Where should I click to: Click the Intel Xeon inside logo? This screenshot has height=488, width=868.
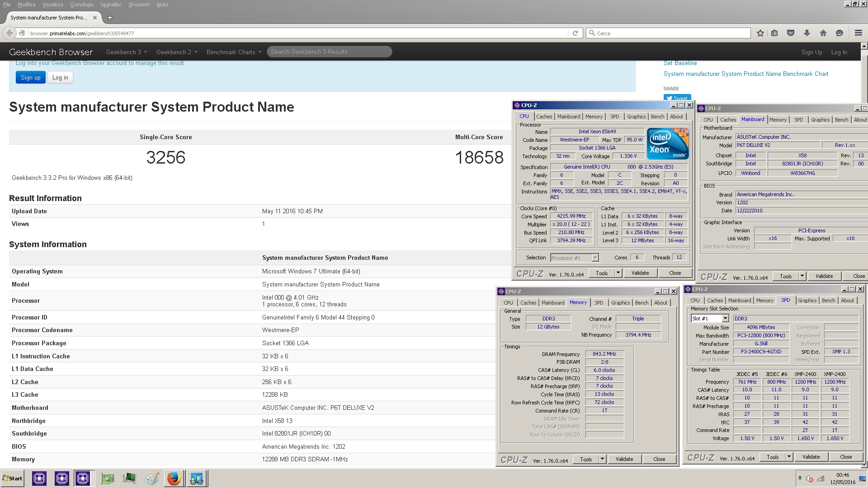[668, 144]
